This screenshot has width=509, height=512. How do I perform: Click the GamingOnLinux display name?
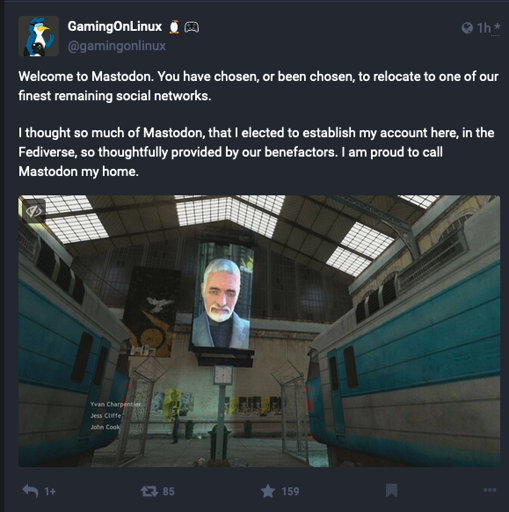115,26
